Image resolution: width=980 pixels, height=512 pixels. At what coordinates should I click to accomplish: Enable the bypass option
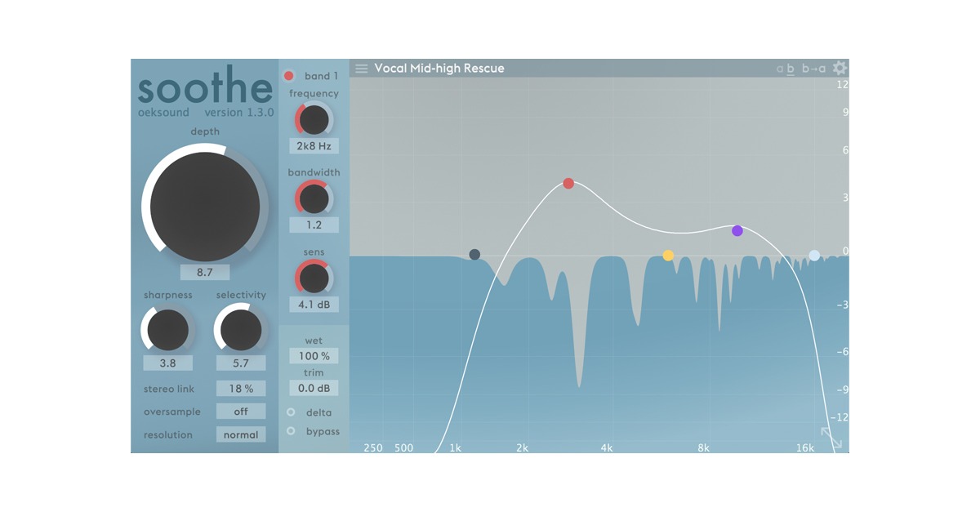291,431
